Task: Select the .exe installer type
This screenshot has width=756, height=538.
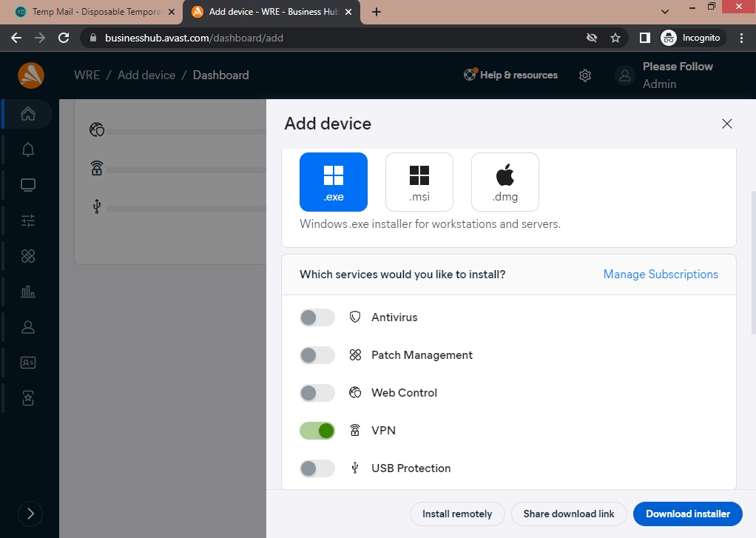Action: (x=334, y=182)
